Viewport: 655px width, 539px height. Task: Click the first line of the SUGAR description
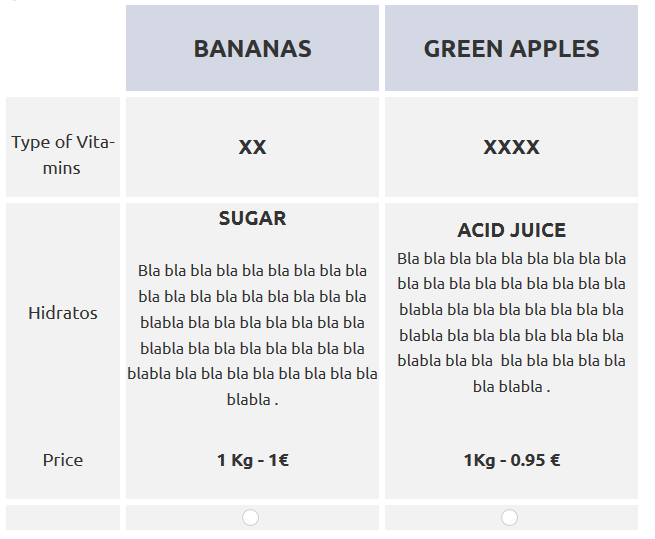[x=252, y=270]
